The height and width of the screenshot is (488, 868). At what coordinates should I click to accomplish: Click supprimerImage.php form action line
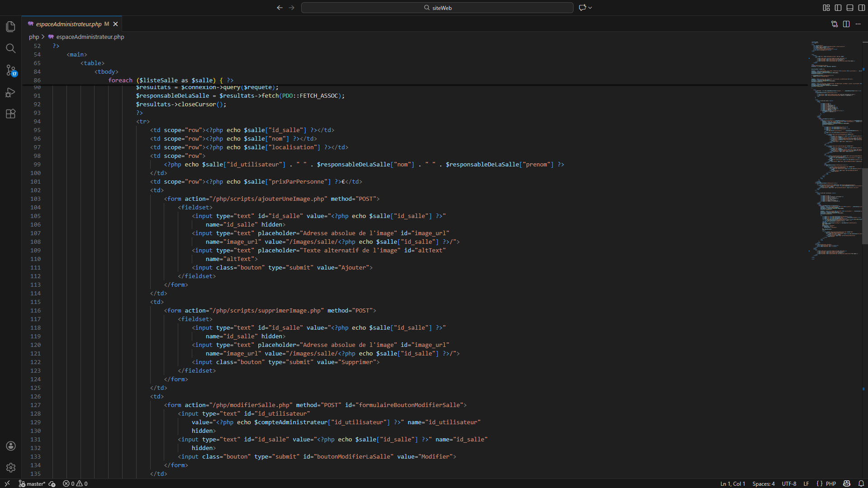270,310
